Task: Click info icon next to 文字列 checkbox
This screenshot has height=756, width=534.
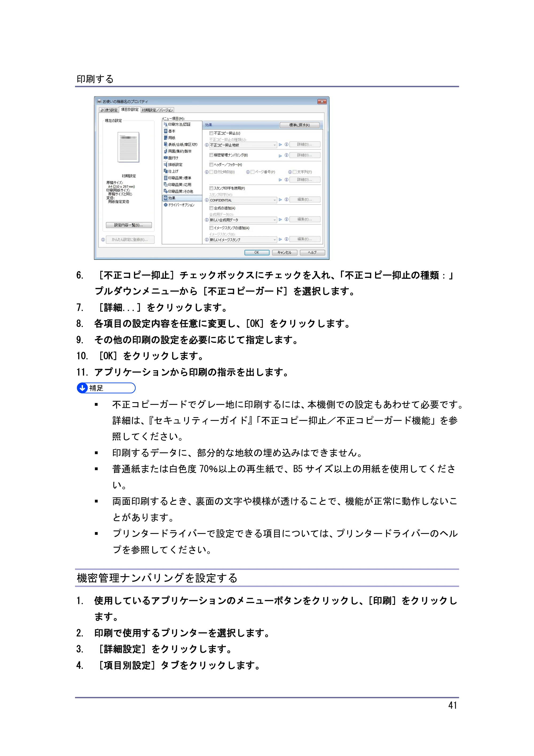Action: click(x=290, y=172)
